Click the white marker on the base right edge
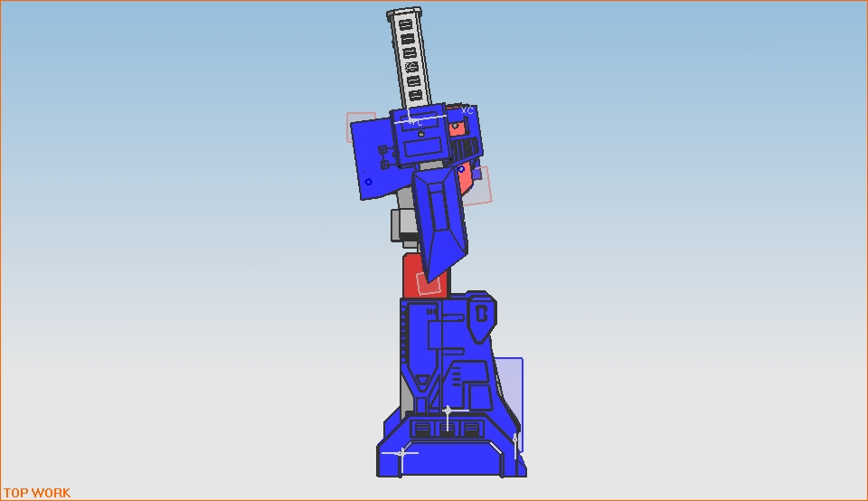The height and width of the screenshot is (501, 868). [x=515, y=441]
